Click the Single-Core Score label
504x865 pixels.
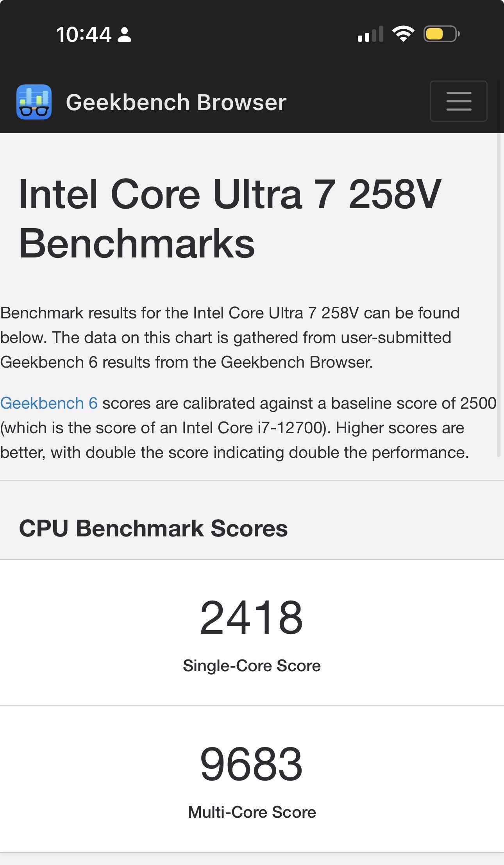[252, 665]
